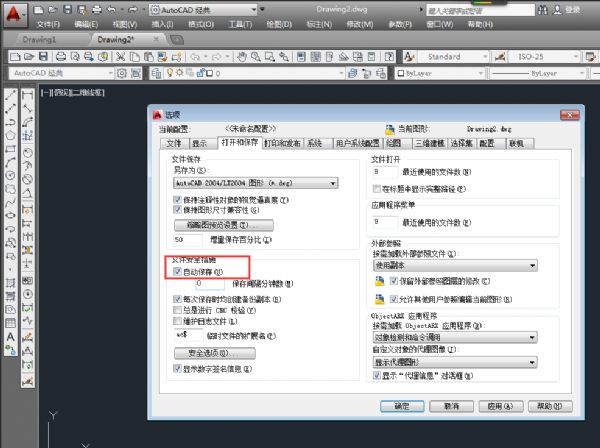Click the minutes between saves input field
This screenshot has height=448, width=600.
(x=210, y=283)
